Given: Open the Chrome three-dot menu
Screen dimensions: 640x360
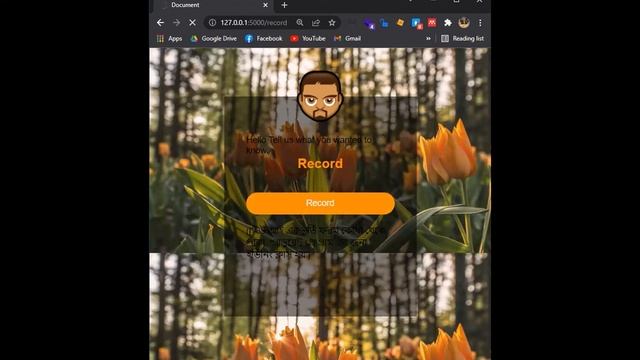Looking at the screenshot, I should coord(480,22).
